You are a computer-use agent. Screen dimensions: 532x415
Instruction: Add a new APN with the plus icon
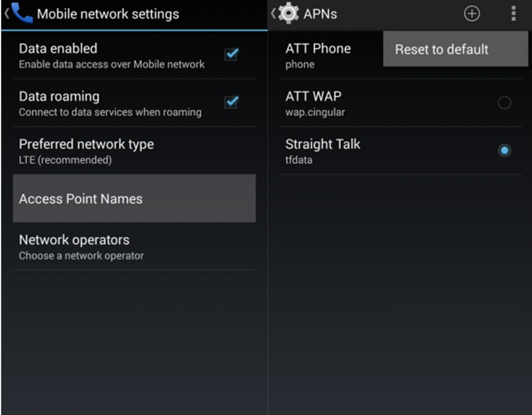pyautogui.click(x=471, y=14)
